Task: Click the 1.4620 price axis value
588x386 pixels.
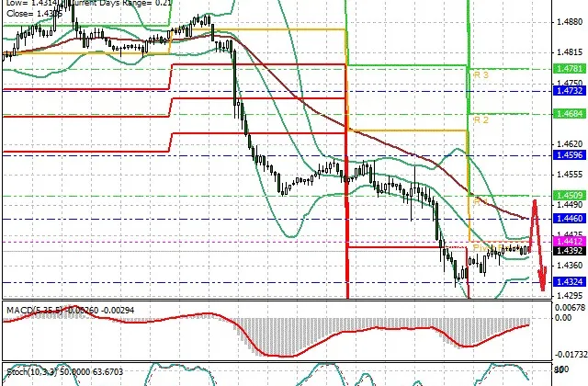Action: pyautogui.click(x=570, y=144)
